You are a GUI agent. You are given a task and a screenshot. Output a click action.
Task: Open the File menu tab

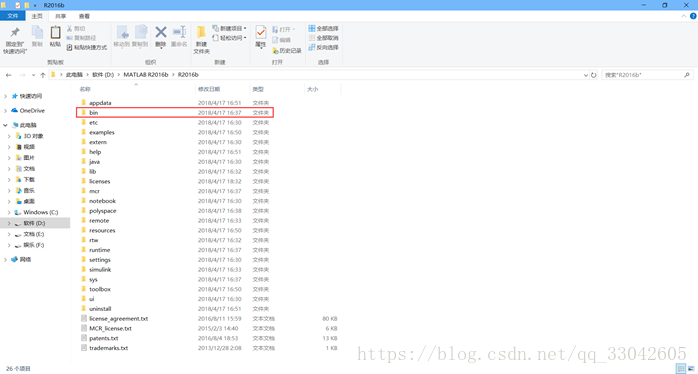coord(12,16)
